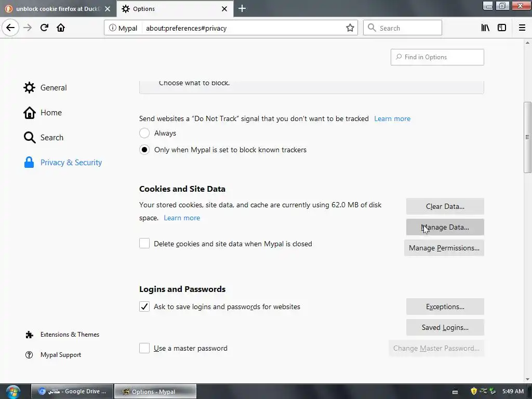This screenshot has height=399, width=532.
Task: Click the Search magnifier icon in sidebar
Action: point(30,137)
